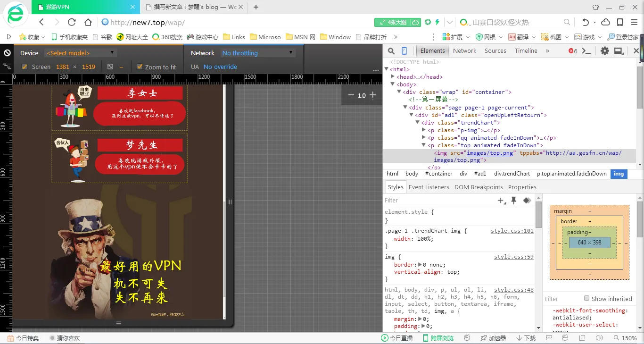Toggle the Zoom to fit checkbox
The height and width of the screenshot is (344, 644).
coord(140,67)
